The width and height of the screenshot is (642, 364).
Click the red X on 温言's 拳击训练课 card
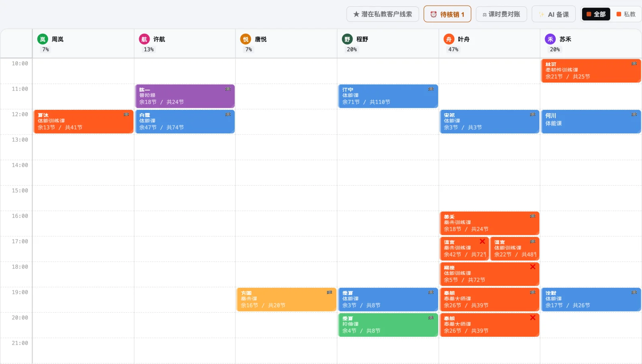[482, 241]
